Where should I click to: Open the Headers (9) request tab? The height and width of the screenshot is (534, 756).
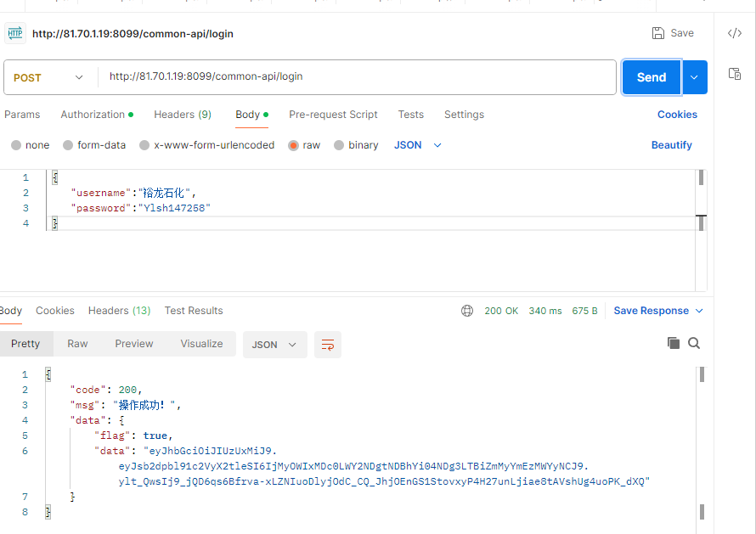tap(183, 115)
